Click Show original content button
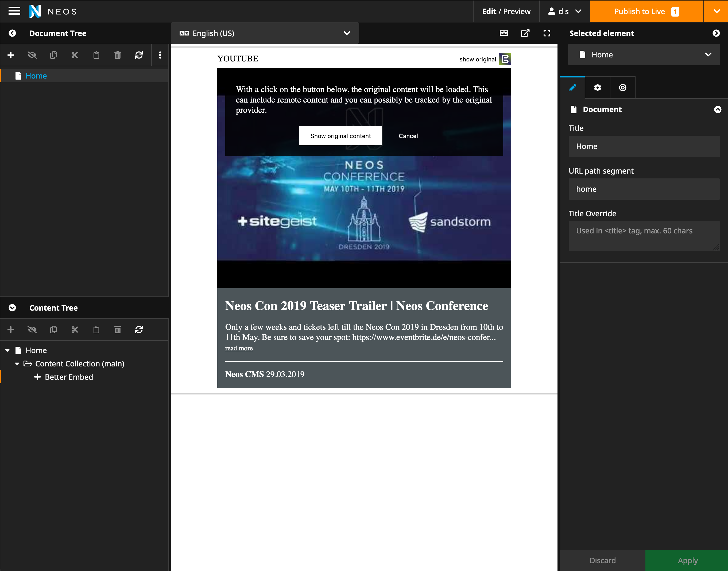The height and width of the screenshot is (571, 728). tap(340, 136)
